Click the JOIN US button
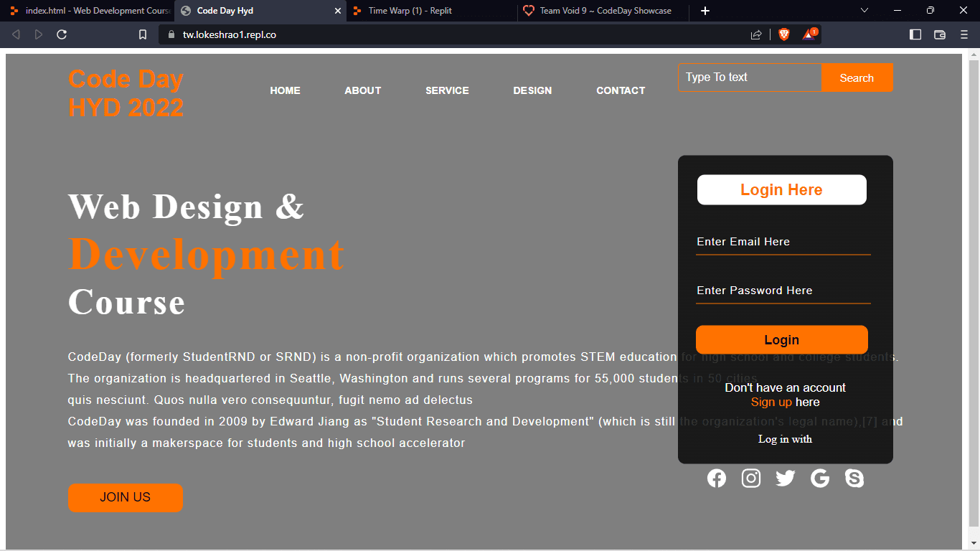Screen dimensions: 980x551 click(126, 497)
